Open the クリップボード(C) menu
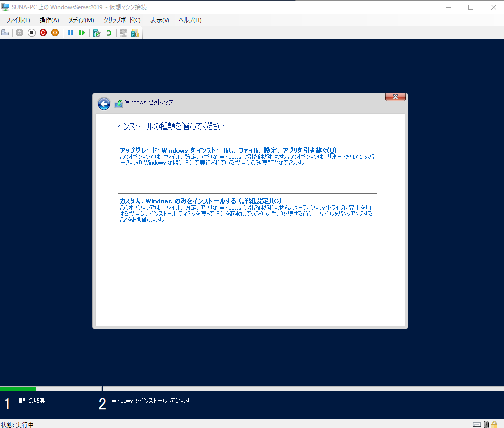This screenshot has height=428, width=504. click(122, 20)
